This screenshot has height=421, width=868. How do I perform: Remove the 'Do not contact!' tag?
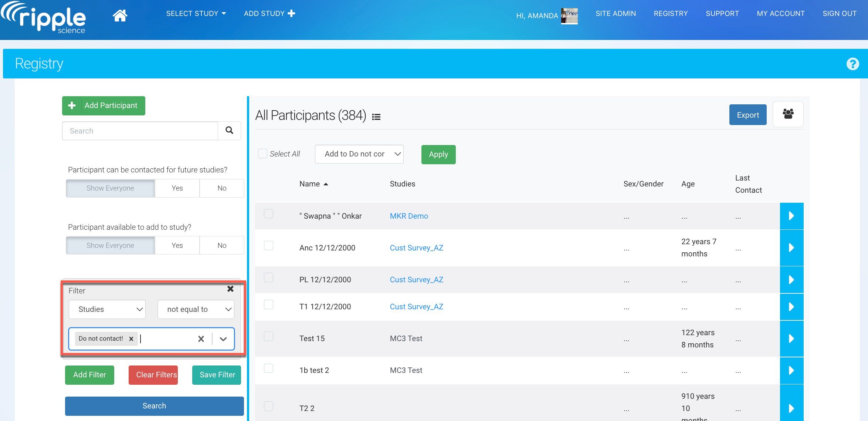pos(131,339)
